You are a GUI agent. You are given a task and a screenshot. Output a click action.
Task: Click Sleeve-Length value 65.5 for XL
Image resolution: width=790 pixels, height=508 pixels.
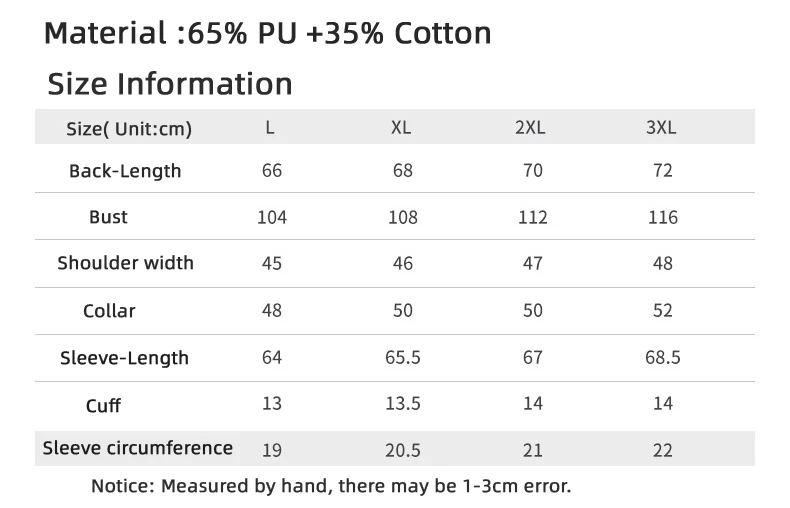click(x=403, y=357)
